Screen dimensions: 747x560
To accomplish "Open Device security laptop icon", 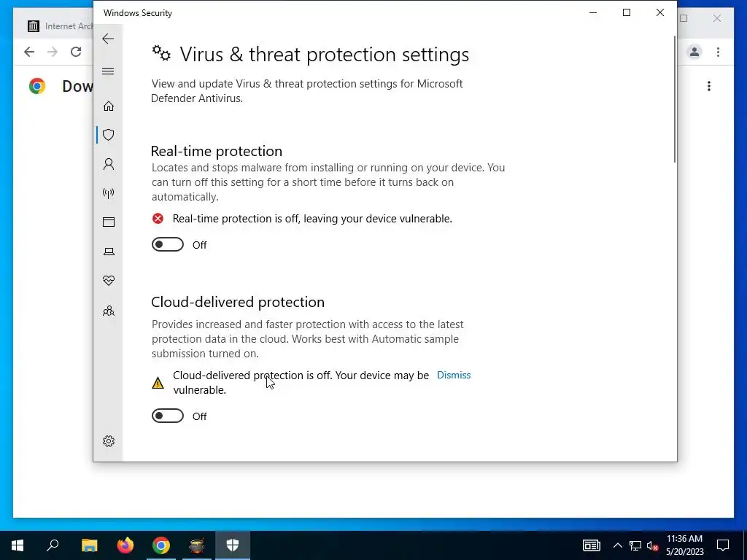I will pyautogui.click(x=109, y=252).
